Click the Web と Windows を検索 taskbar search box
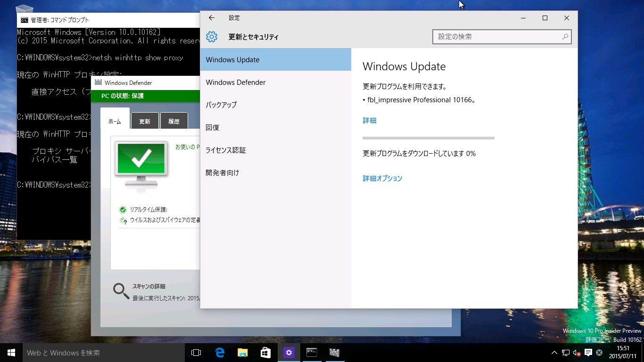 pos(104,353)
